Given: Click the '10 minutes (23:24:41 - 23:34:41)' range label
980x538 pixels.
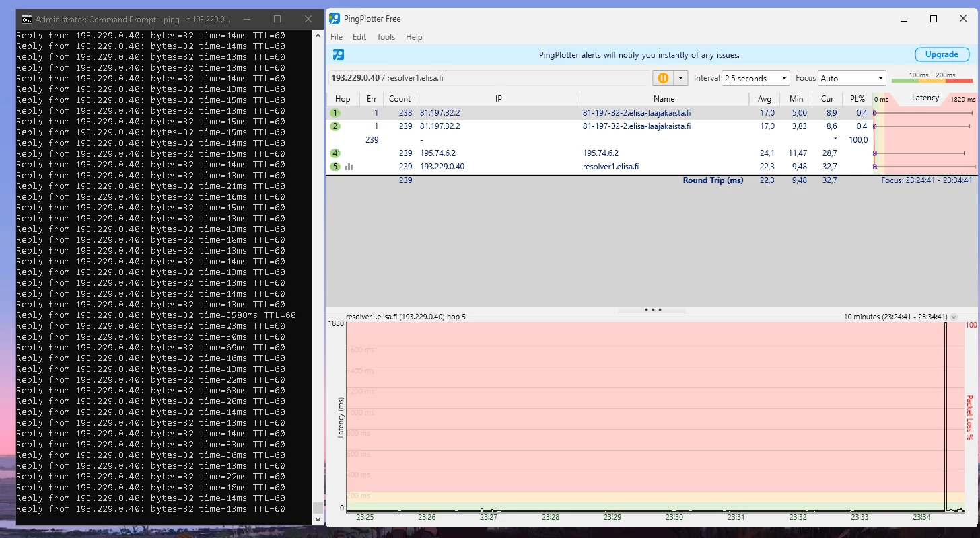Looking at the screenshot, I should 896,317.
